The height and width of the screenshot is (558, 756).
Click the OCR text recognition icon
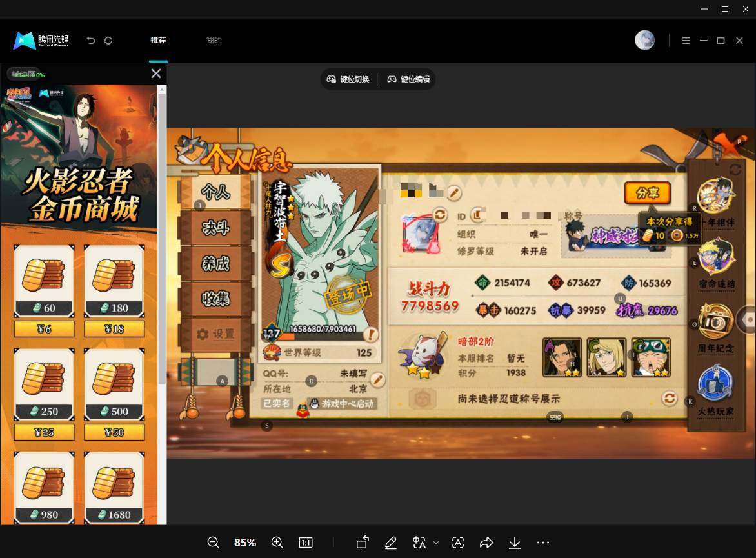pyautogui.click(x=457, y=543)
